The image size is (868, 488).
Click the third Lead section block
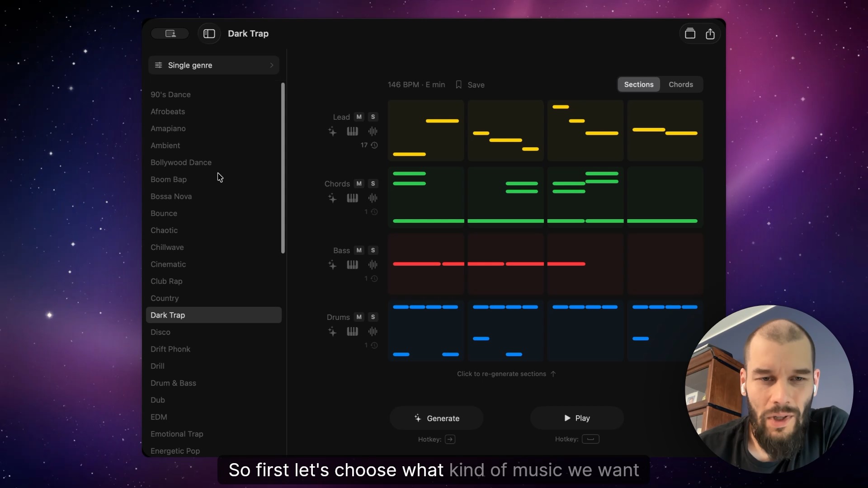click(x=585, y=131)
